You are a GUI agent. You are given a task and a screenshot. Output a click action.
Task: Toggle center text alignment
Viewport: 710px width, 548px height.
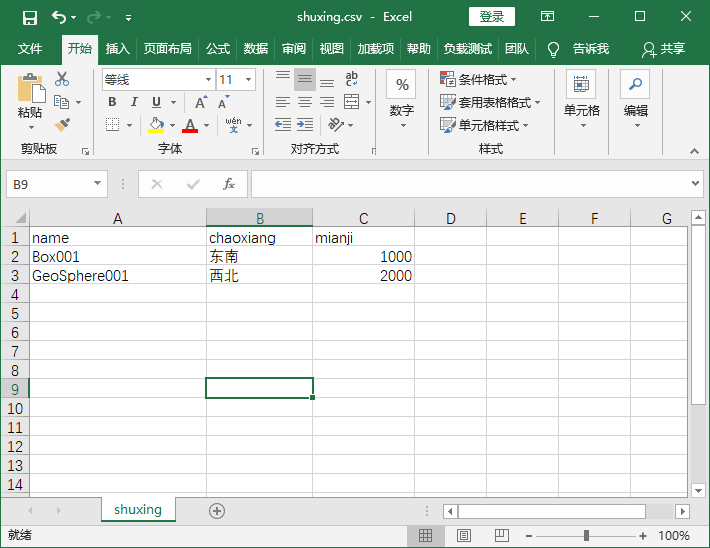pos(305,102)
